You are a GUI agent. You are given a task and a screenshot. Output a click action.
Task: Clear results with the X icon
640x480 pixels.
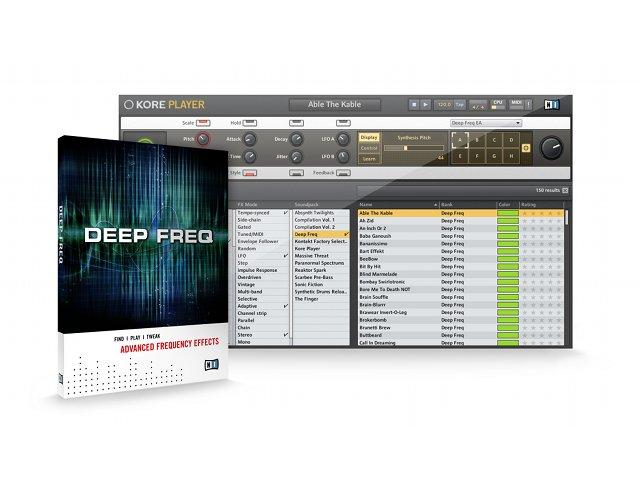pyautogui.click(x=565, y=191)
